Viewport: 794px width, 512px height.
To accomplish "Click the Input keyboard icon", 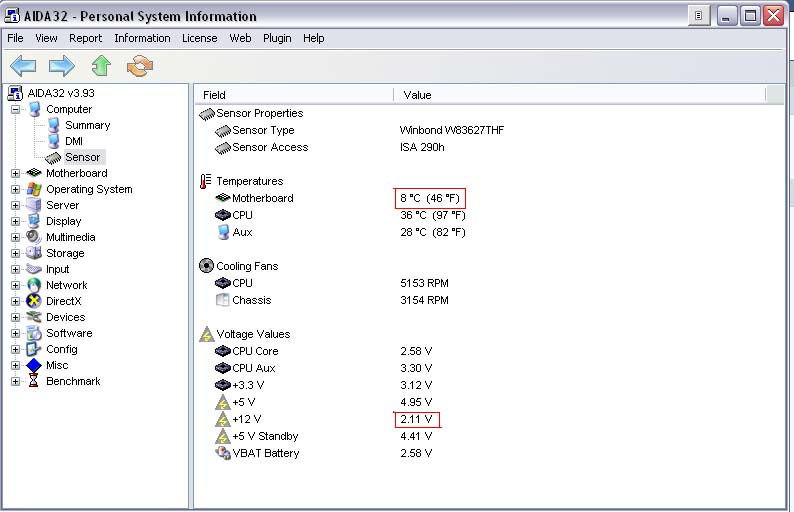I will point(34,269).
